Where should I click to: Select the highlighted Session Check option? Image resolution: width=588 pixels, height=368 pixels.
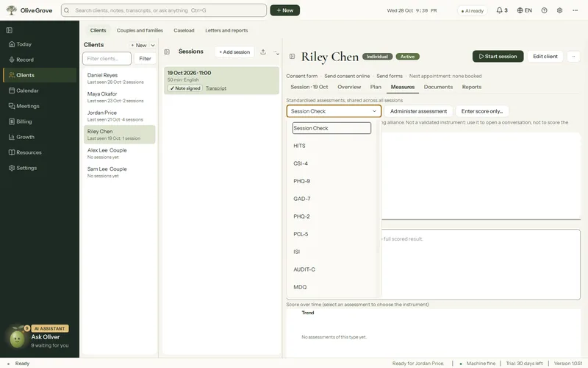331,128
